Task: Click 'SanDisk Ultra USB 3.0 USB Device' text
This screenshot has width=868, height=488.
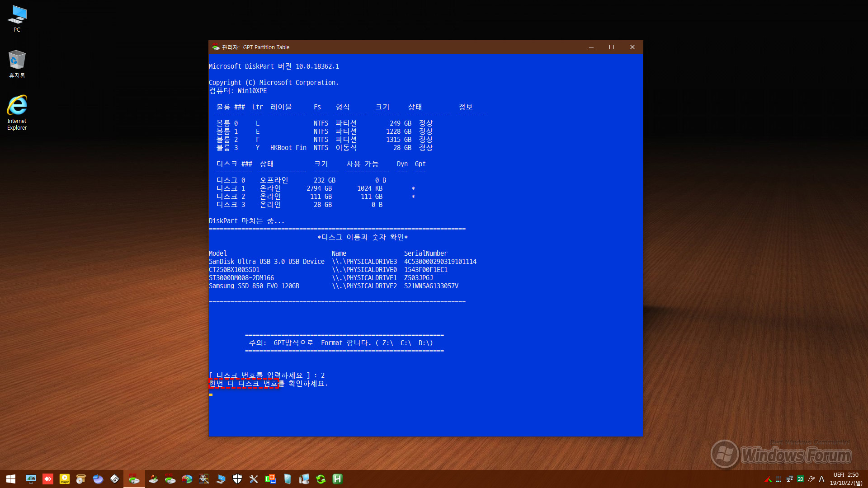Action: [267, 262]
